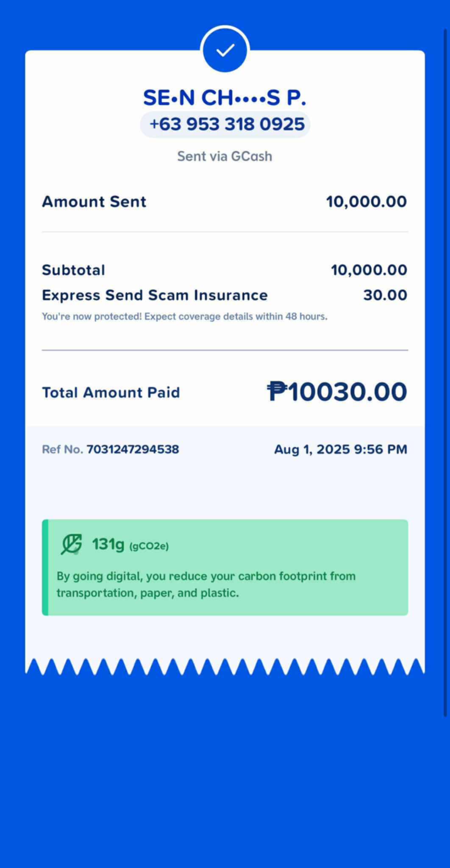Click the insurance fee 30.00
450x868 pixels.
tap(385, 295)
